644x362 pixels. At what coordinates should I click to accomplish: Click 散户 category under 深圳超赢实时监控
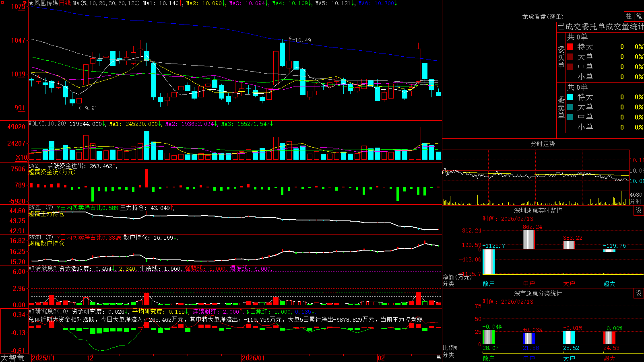coord(489,284)
